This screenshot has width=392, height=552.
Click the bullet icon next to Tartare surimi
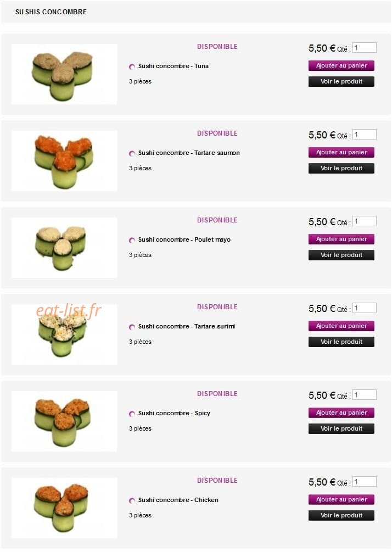[132, 327]
